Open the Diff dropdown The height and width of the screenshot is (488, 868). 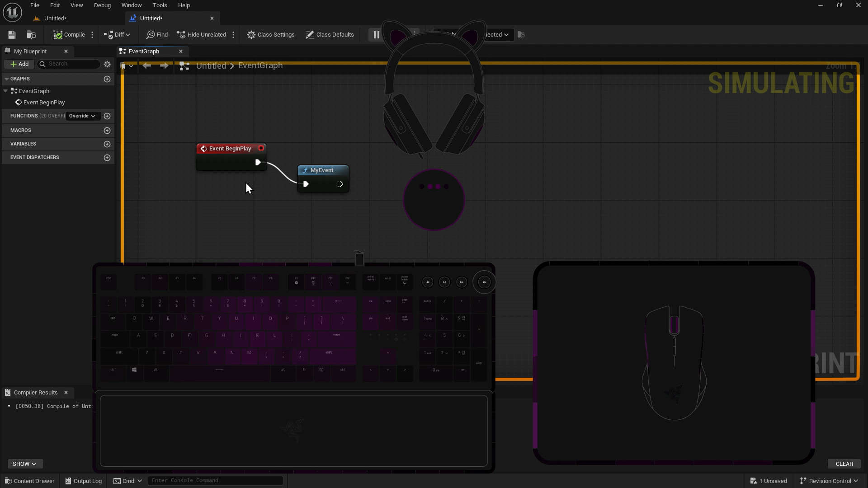point(117,35)
